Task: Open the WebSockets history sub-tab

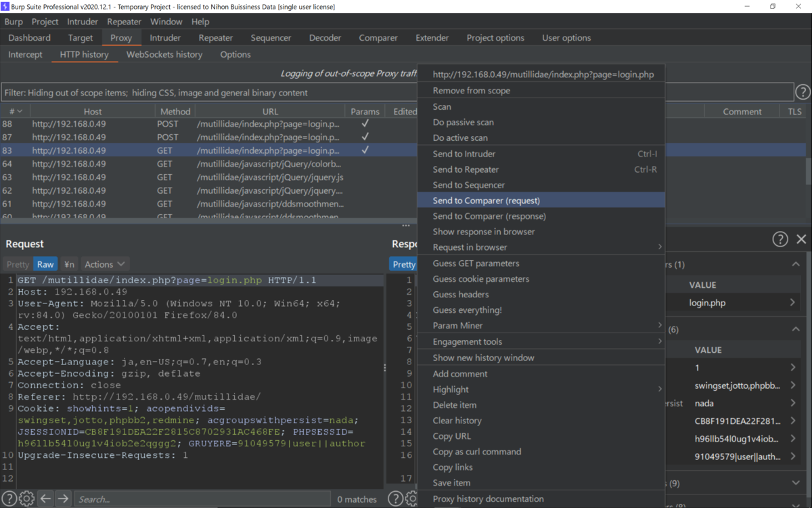Action: 164,54
